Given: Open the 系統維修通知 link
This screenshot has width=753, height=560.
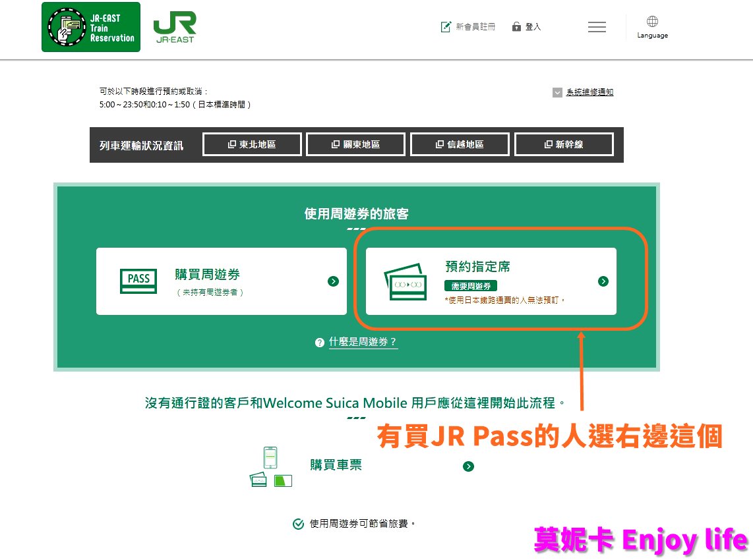Looking at the screenshot, I should point(589,92).
